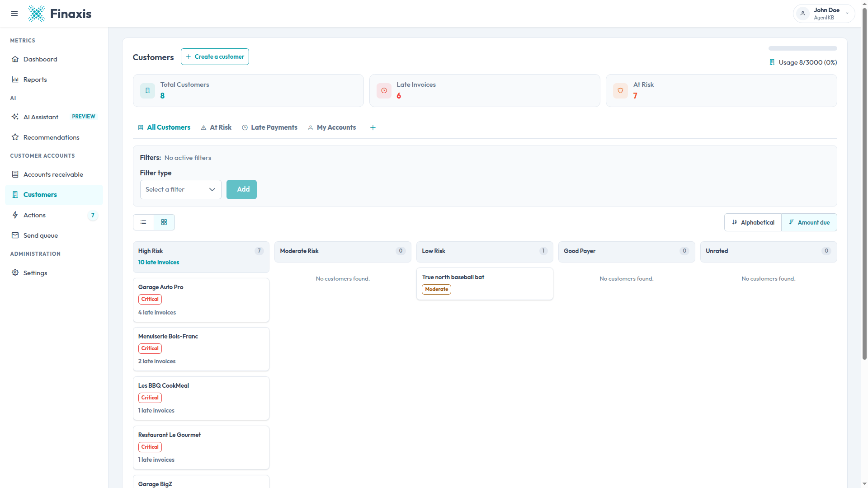Viewport: 868px width, 488px height.
Task: Open Accounts receivable page
Action: click(54, 174)
